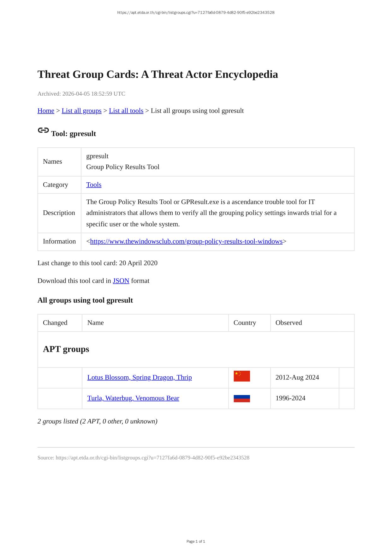
Task: Click the Changed column header
Action: [x=55, y=323]
